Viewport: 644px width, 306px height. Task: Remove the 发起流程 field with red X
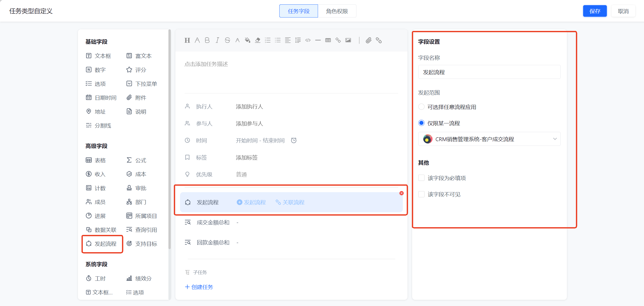tap(402, 193)
